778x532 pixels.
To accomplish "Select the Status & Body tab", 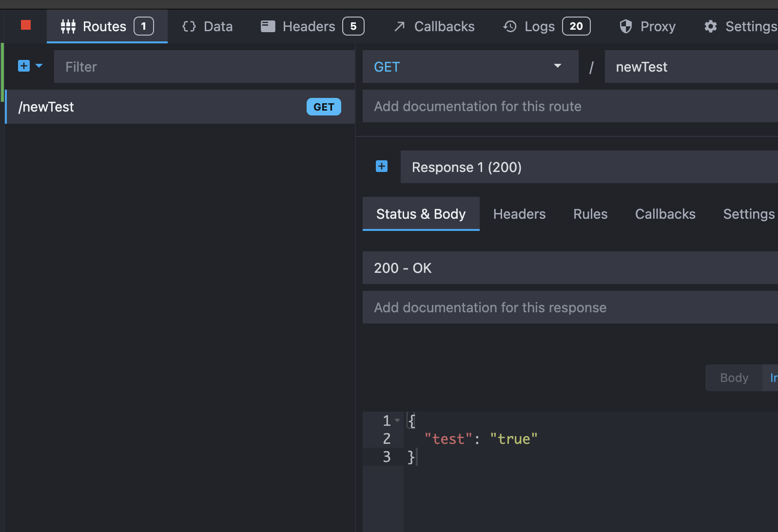I will click(x=421, y=214).
